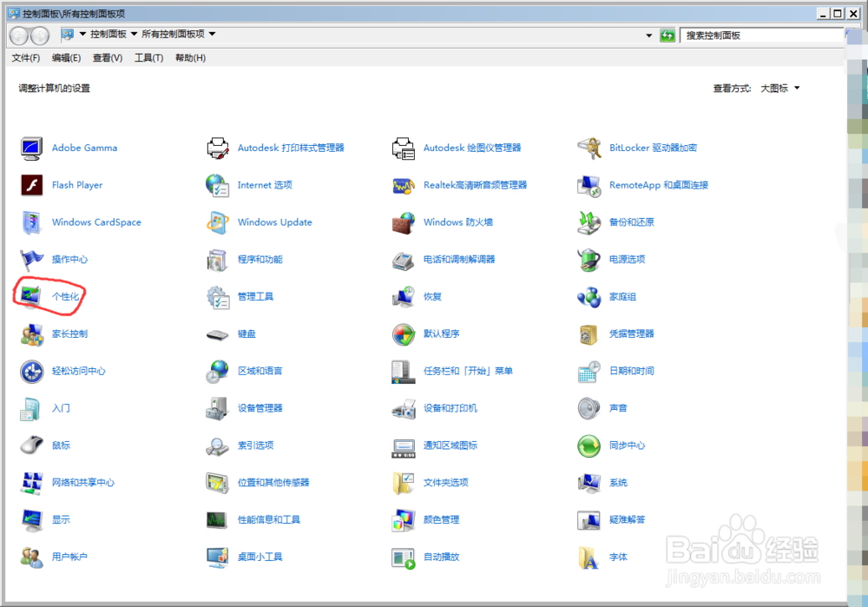Open the 设备管理器 icon
Screen dimensions: 868x607
click(217, 409)
